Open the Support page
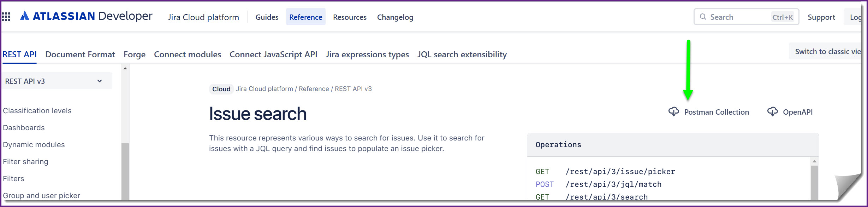The height and width of the screenshot is (207, 868). [x=821, y=17]
